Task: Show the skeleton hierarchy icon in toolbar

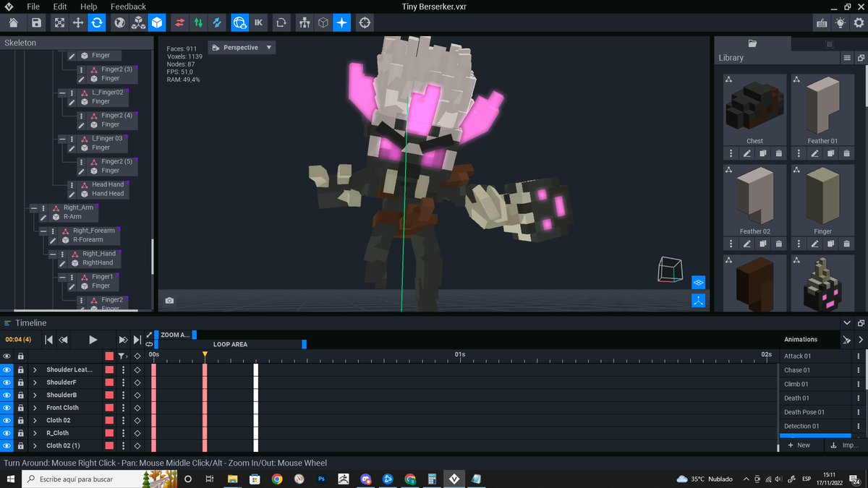Action: [x=305, y=23]
